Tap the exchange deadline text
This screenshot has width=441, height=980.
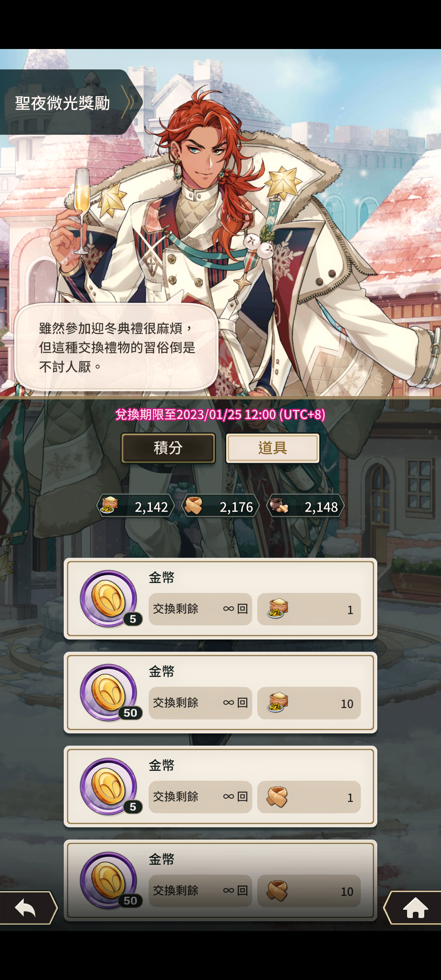[220, 414]
